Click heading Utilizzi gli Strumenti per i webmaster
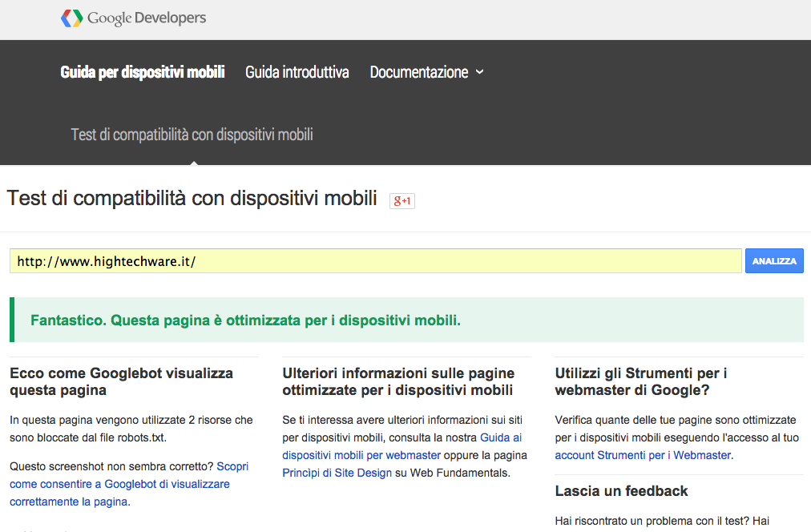Viewport: 811px width, 532px height. [641, 381]
